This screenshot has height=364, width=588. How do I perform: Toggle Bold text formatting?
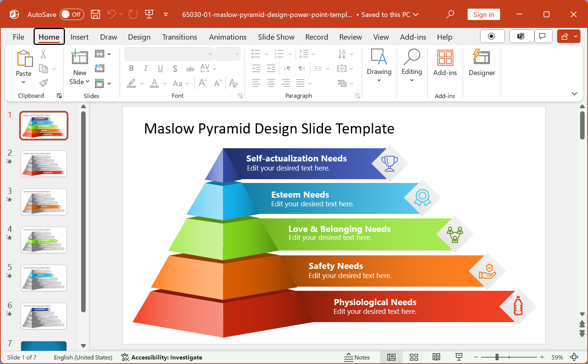click(131, 68)
